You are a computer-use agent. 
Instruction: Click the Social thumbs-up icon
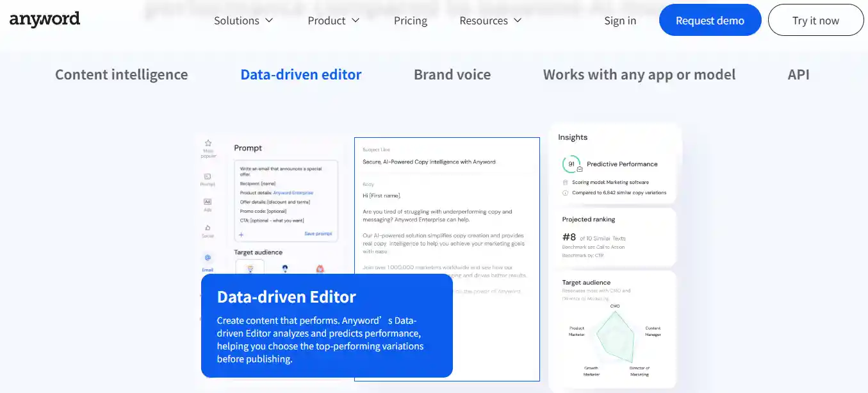[208, 228]
